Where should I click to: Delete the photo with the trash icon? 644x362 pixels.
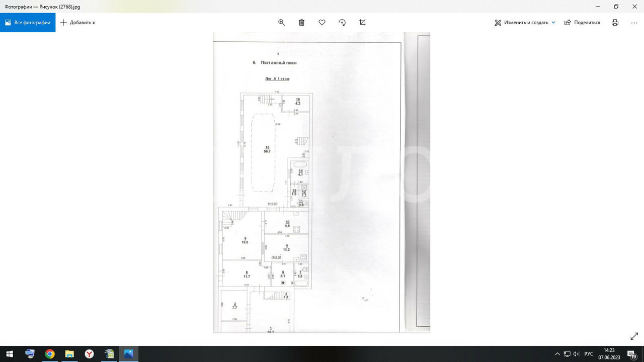tap(302, 23)
